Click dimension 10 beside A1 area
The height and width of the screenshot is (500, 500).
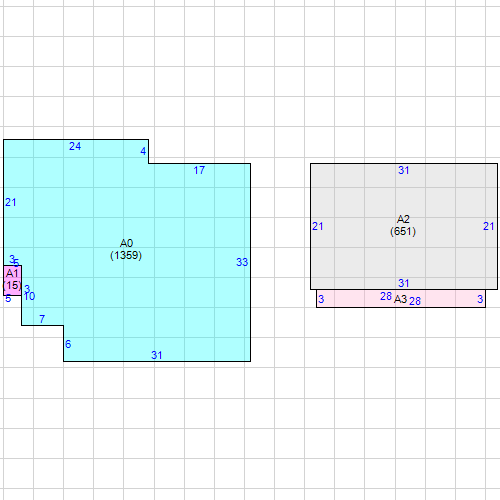(29, 296)
